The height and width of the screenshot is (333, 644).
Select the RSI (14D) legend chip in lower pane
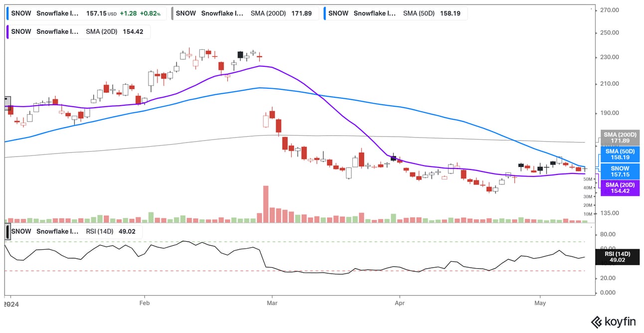(74, 231)
